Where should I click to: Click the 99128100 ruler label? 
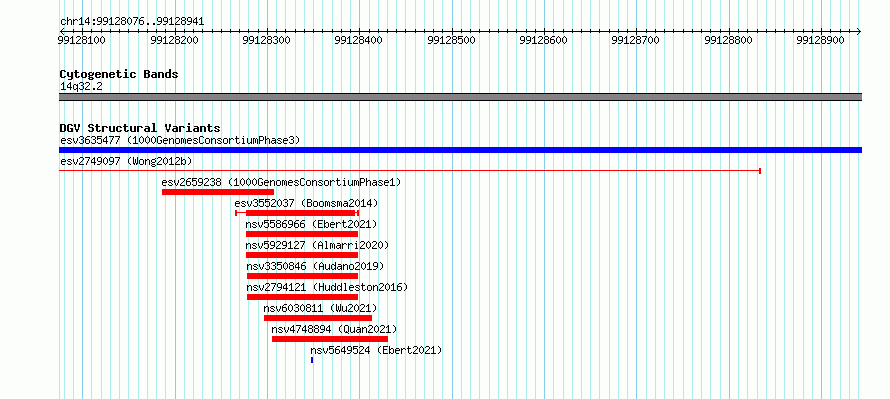click(82, 40)
